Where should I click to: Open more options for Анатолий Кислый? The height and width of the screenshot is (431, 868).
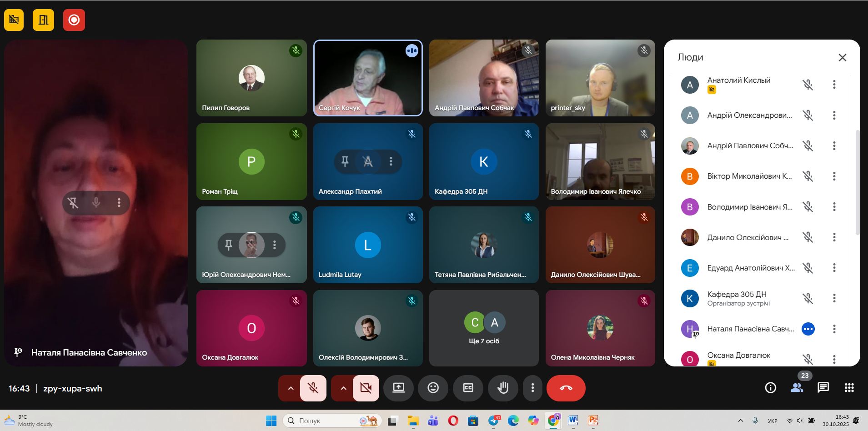click(834, 85)
